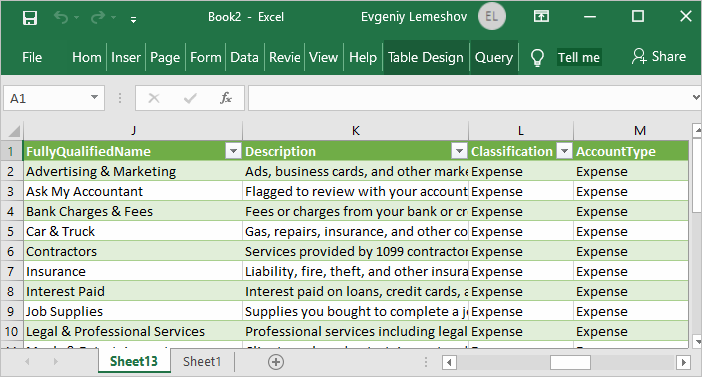The width and height of the screenshot is (702, 377).
Task: Select cell 'Ask My Accountant'
Action: click(133, 192)
